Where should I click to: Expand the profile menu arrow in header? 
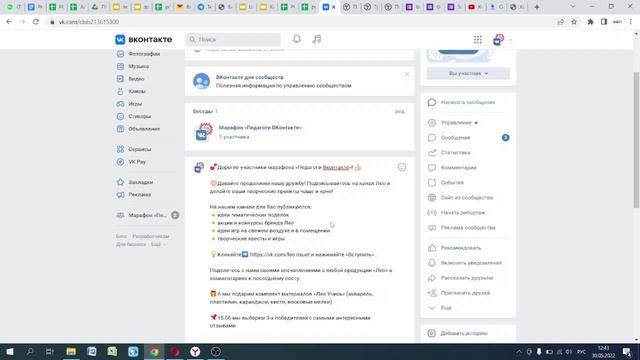510,40
